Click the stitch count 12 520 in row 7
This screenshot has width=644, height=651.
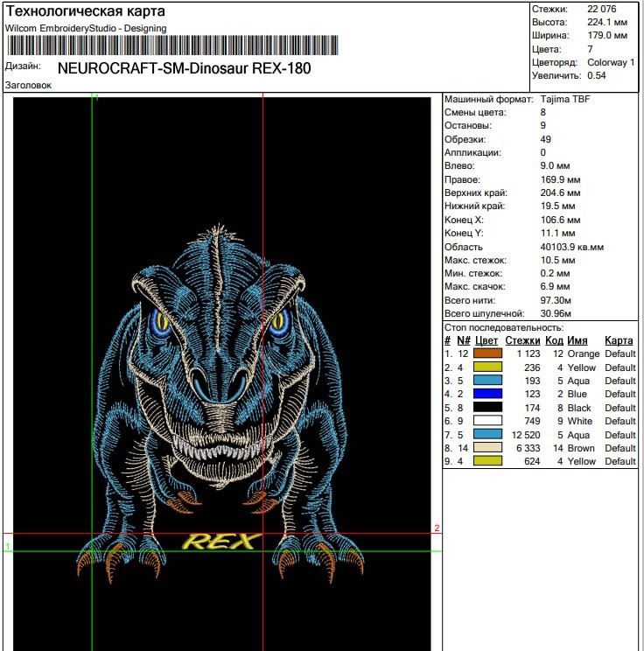(x=526, y=435)
